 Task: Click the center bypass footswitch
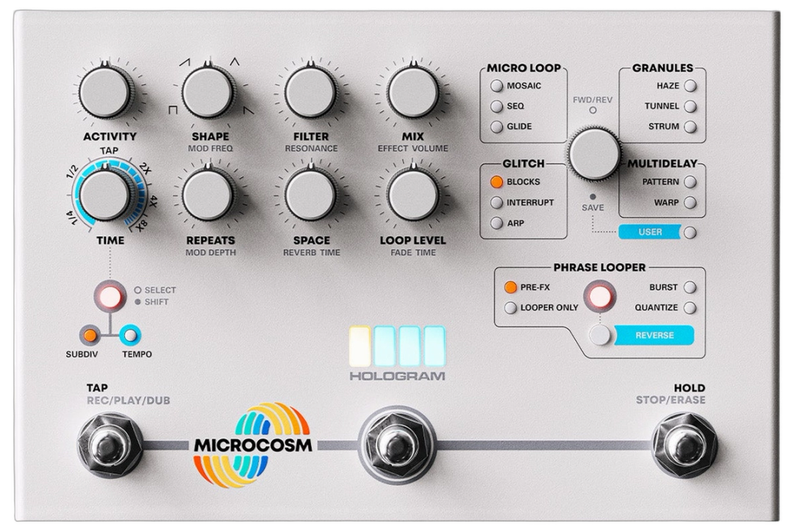click(x=396, y=445)
